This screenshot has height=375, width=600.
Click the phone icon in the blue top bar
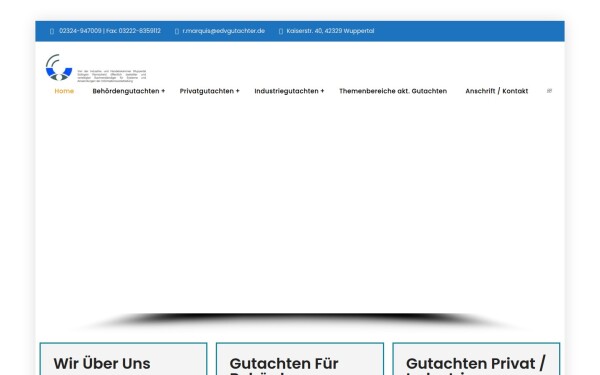52,31
